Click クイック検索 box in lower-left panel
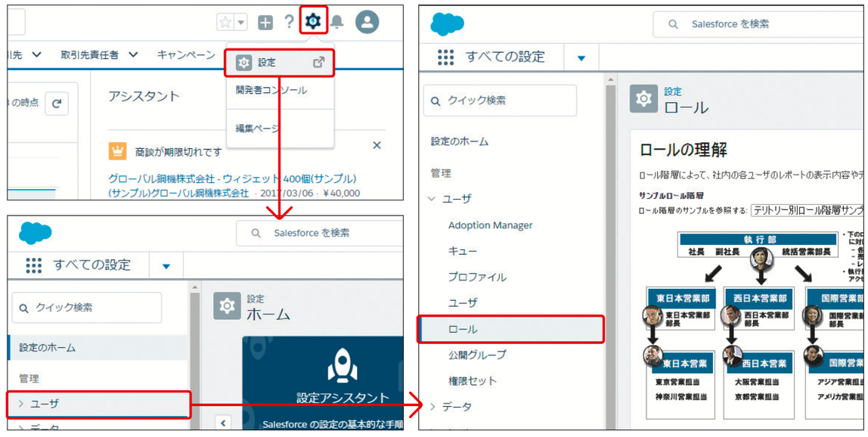 point(87,308)
